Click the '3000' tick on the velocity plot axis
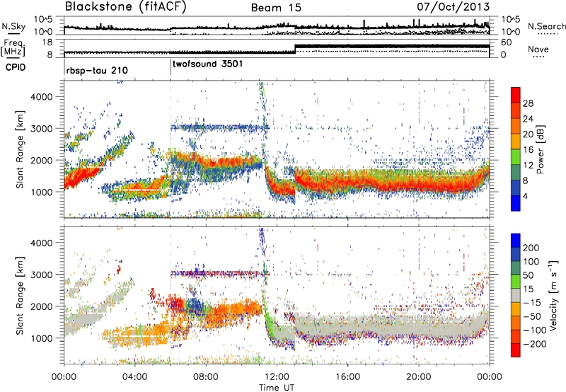The width and height of the screenshot is (566, 392). point(42,275)
